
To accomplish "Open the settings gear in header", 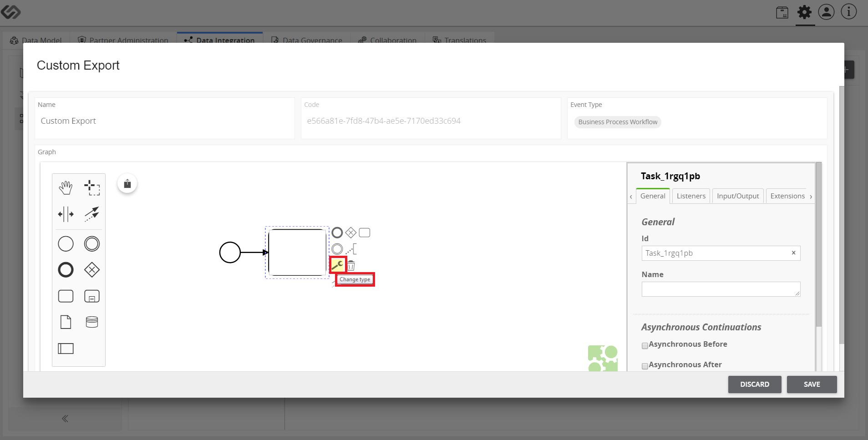I will (805, 12).
